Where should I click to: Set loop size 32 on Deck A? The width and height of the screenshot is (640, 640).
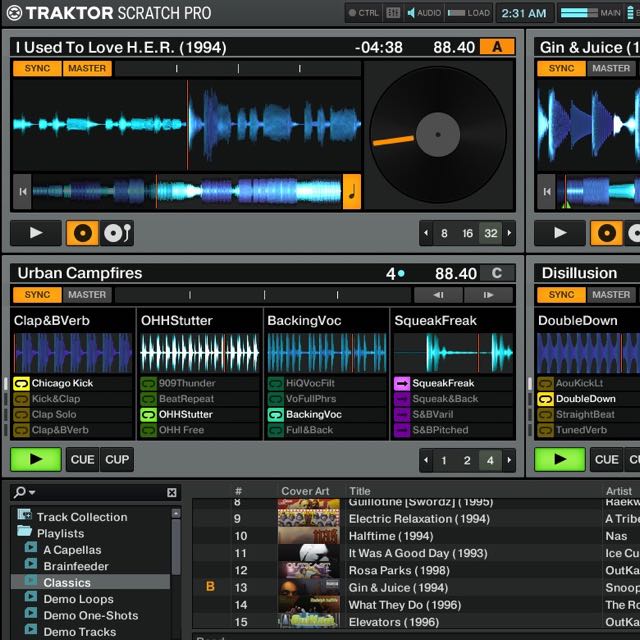tap(491, 233)
